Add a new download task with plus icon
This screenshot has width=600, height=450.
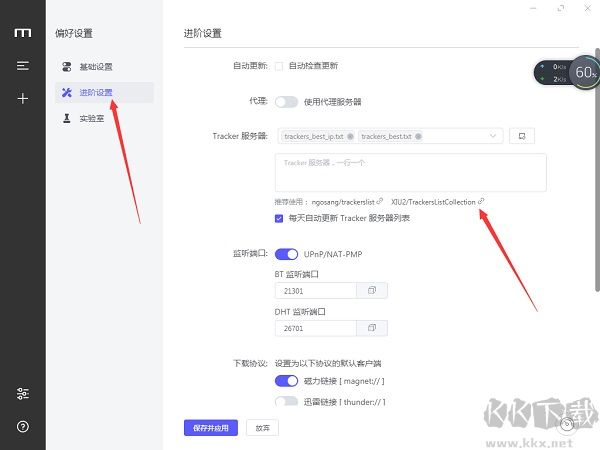coord(23,98)
